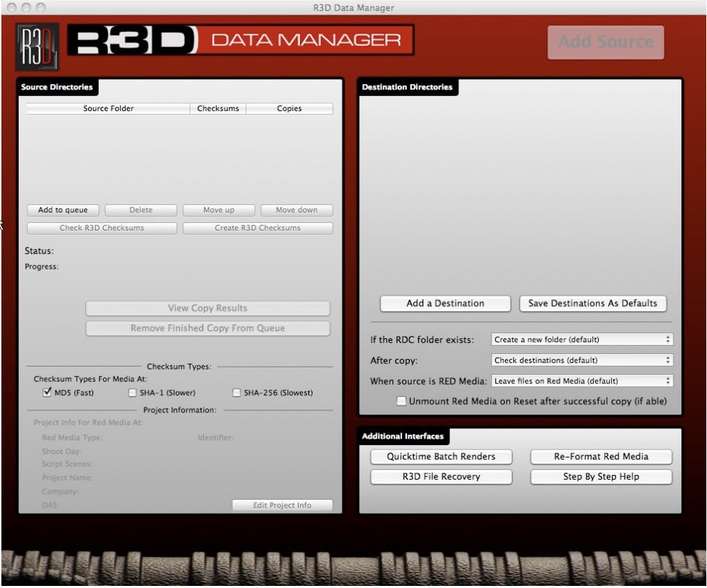Open Quicktime Batch Renders interface
This screenshot has width=707, height=588.
[x=441, y=457]
